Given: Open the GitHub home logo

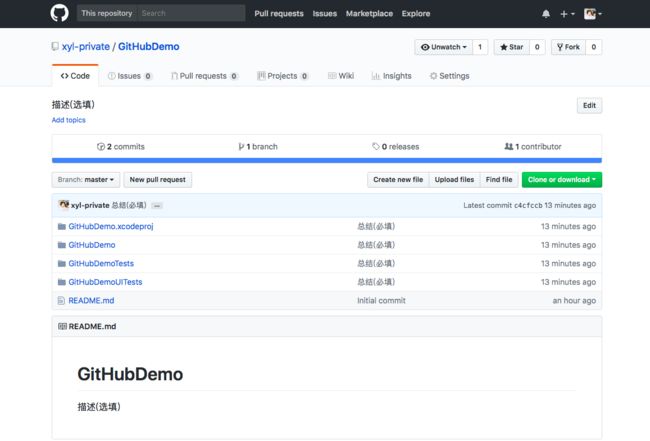Looking at the screenshot, I should tap(59, 13).
